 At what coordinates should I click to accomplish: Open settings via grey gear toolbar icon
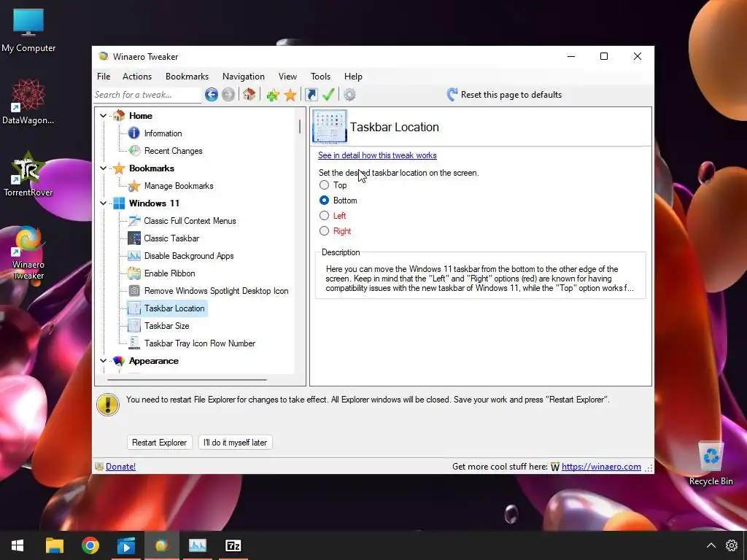coord(349,95)
